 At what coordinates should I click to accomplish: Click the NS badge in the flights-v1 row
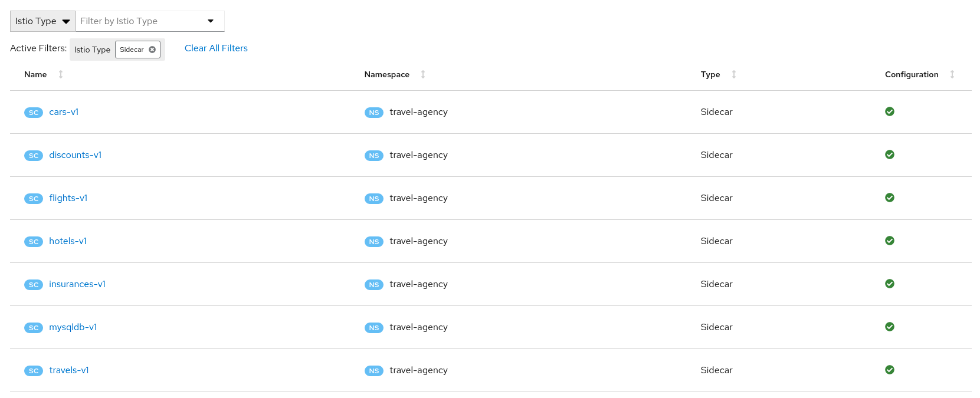pos(374,199)
